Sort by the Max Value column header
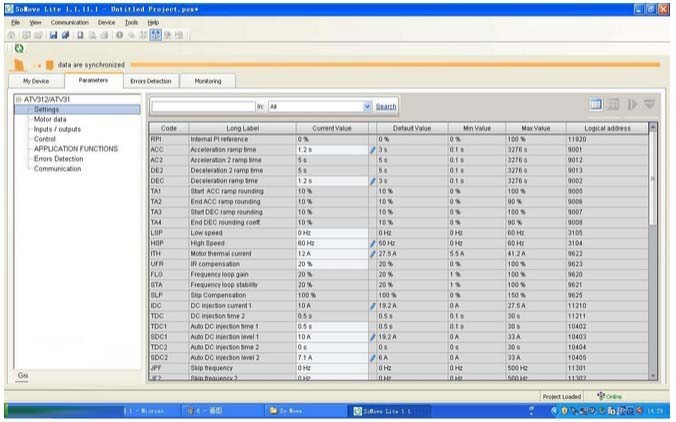Viewport: 676px width, 422px height. pos(536,128)
